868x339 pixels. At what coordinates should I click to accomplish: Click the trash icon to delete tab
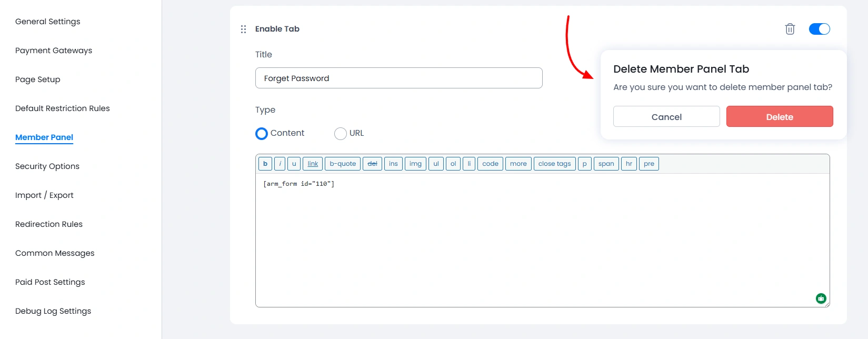[790, 29]
